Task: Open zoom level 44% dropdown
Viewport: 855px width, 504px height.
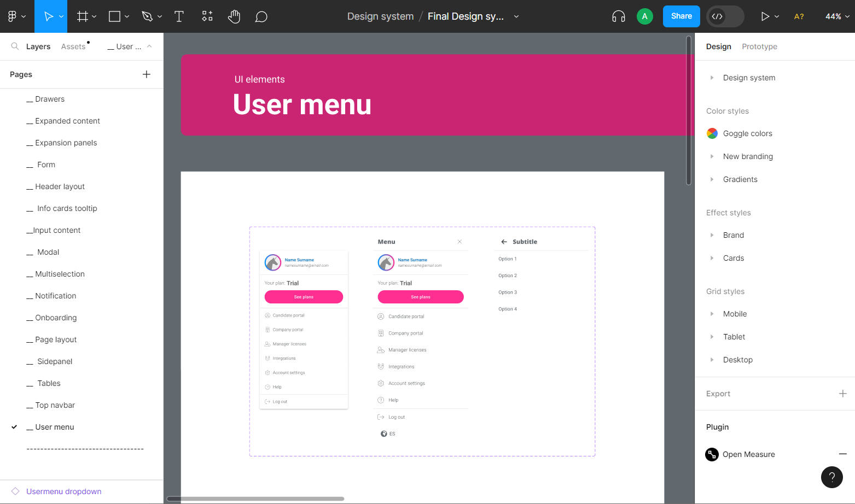Action: 837,16
